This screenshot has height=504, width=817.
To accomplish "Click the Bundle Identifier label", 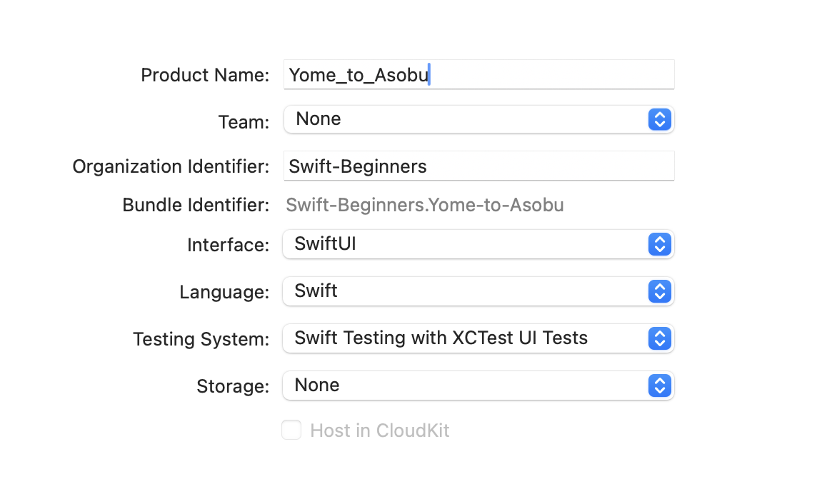I will [x=196, y=206].
